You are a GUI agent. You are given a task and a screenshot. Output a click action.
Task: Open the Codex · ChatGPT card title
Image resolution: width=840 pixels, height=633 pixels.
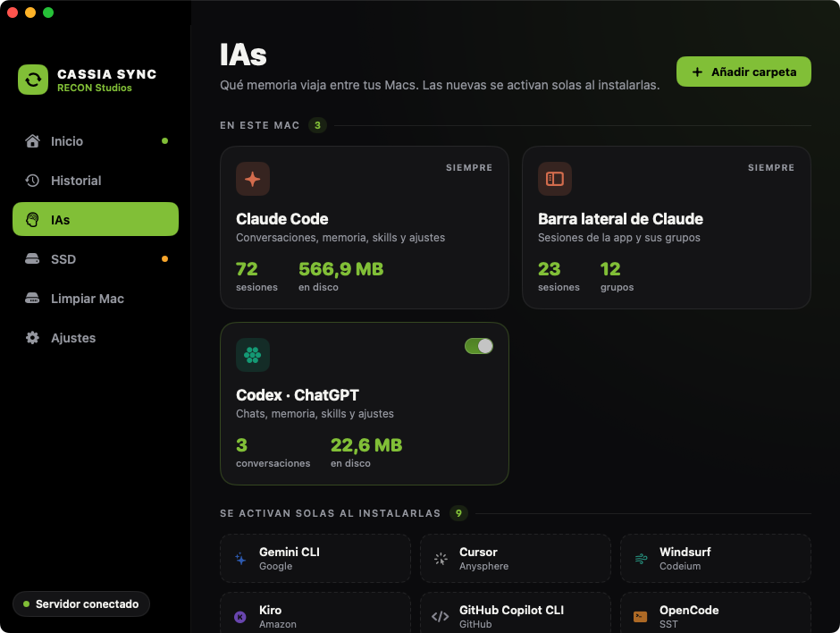(298, 395)
